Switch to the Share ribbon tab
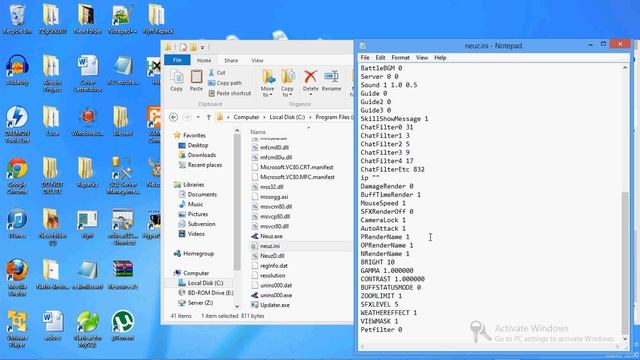The width and height of the screenshot is (640, 360). pos(231,60)
